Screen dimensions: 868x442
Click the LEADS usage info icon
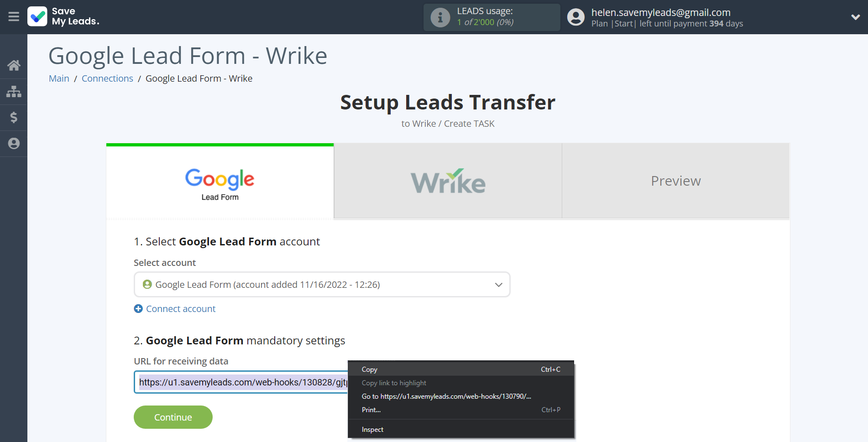pyautogui.click(x=440, y=17)
